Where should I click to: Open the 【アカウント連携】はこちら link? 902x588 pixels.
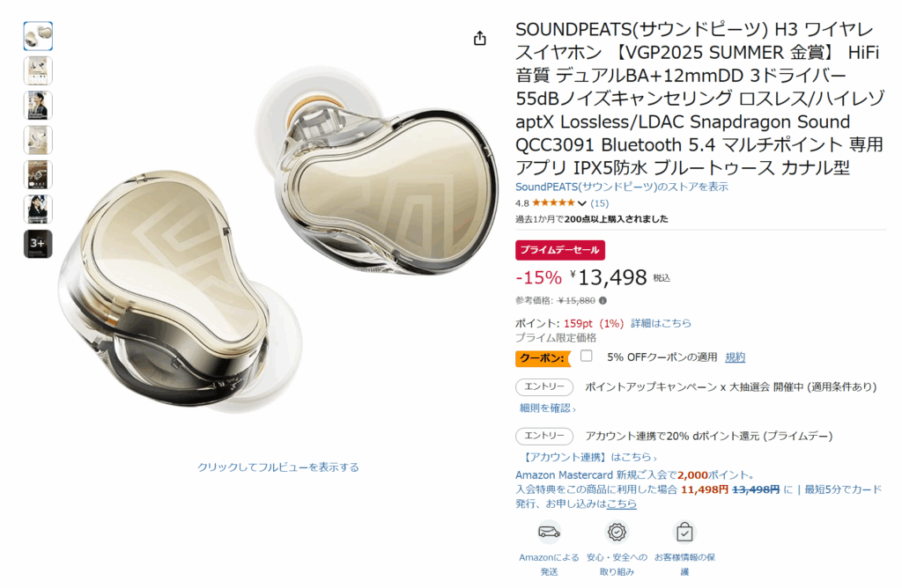point(588,457)
